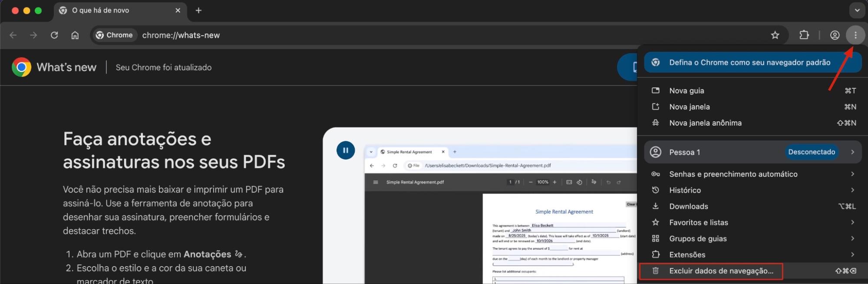
Task: Expand the Senhas submenu chevron
Action: (852, 174)
